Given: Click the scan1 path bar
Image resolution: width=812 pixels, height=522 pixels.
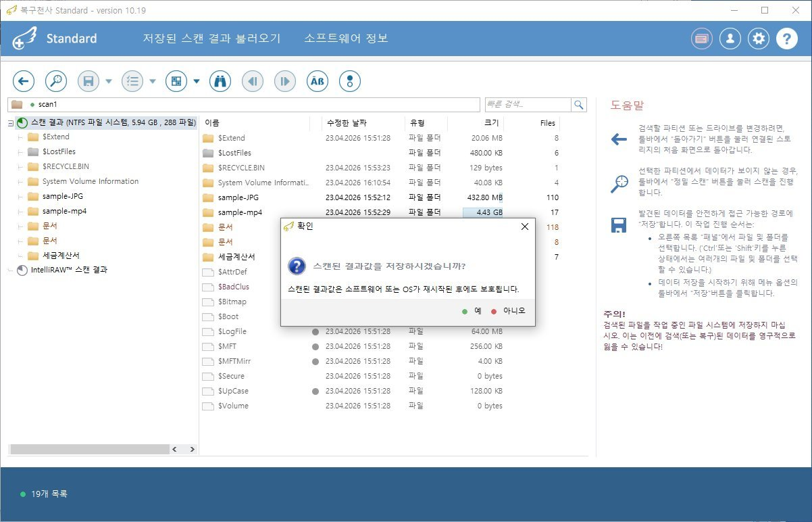Looking at the screenshot, I should tap(244, 105).
